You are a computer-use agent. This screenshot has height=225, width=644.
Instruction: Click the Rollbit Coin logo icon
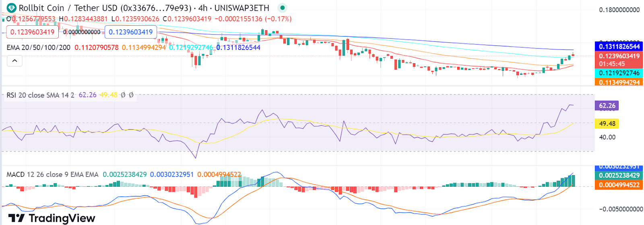(11, 8)
